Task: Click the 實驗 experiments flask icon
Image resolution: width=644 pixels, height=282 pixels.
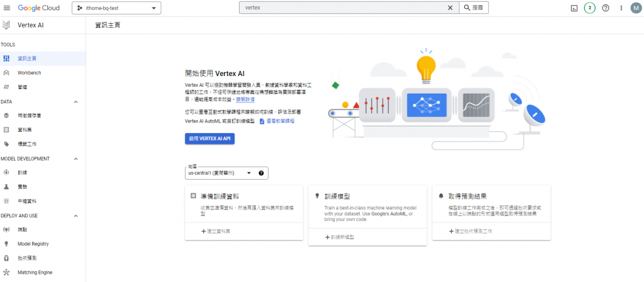Action: coord(6,187)
